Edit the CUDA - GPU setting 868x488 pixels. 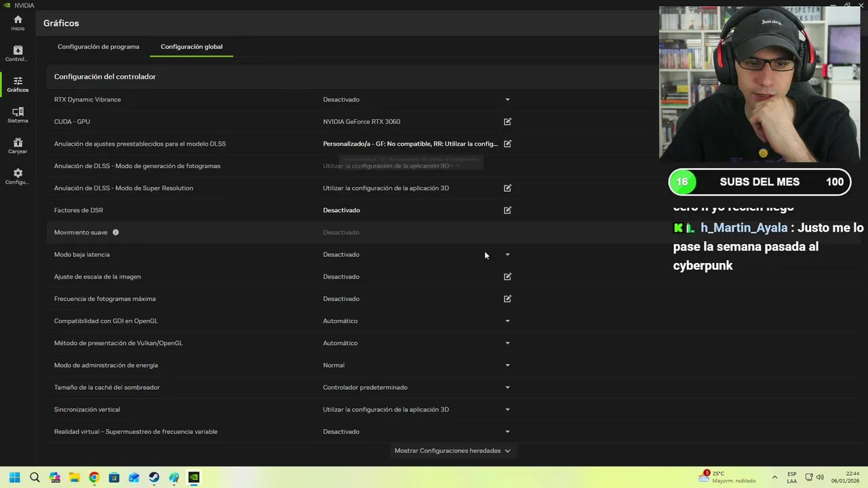[507, 122]
